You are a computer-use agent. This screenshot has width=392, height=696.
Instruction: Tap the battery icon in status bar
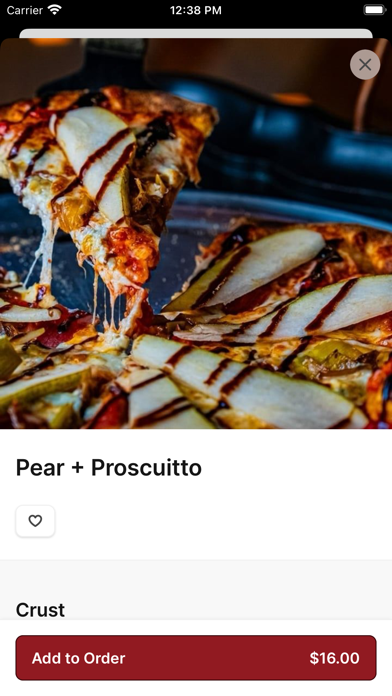375,10
